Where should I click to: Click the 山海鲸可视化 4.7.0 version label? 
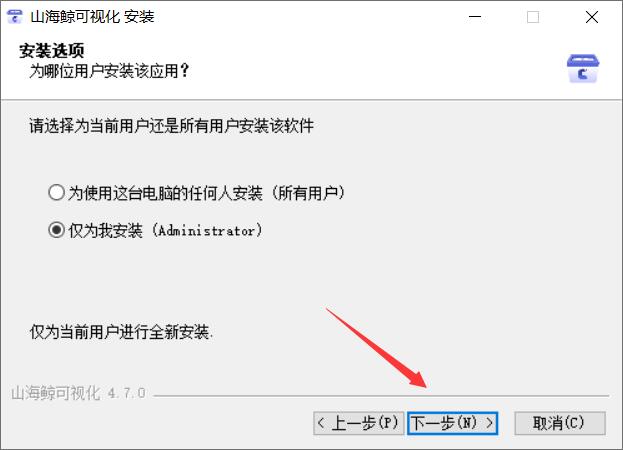[78, 393]
